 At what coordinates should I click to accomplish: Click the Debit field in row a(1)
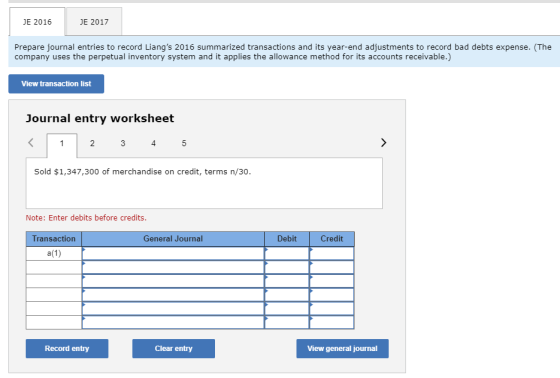click(287, 253)
